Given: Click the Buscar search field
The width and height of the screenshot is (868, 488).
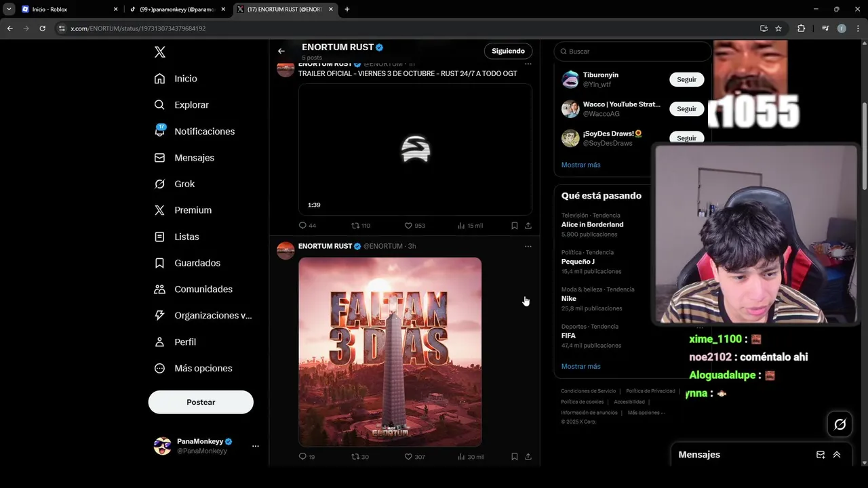Looking at the screenshot, I should pos(632,52).
